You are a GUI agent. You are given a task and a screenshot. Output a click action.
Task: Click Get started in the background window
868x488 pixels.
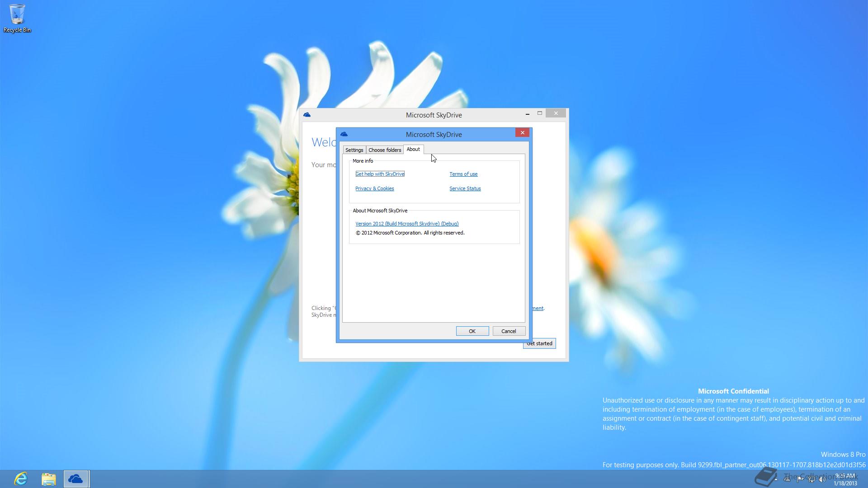539,343
